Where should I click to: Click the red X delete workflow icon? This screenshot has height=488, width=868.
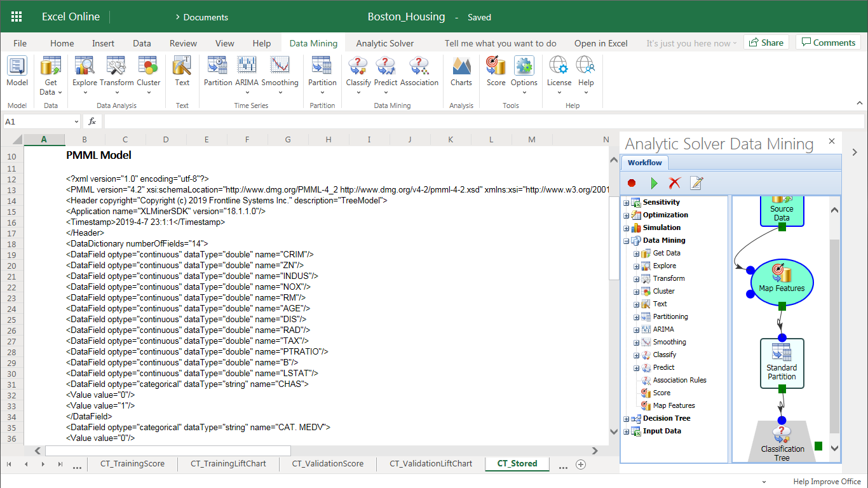[675, 183]
